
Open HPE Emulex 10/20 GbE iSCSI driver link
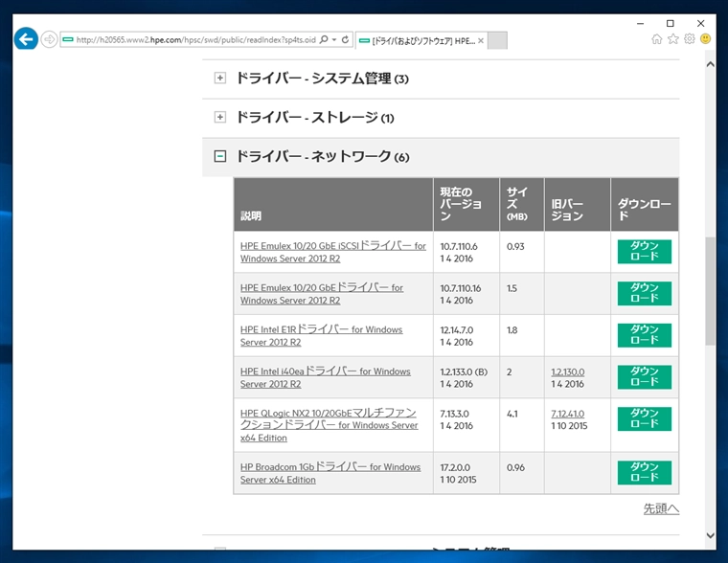[333, 252]
